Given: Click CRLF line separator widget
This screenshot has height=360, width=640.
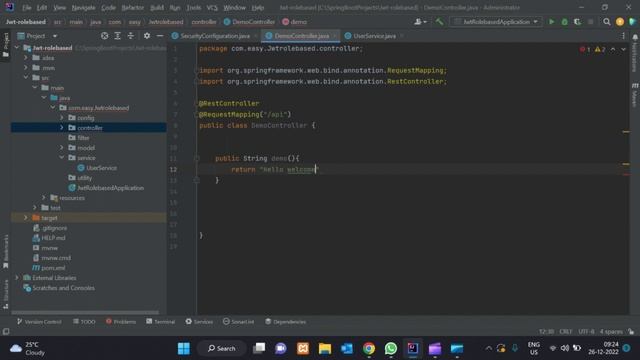Looking at the screenshot, I should 566,331.
